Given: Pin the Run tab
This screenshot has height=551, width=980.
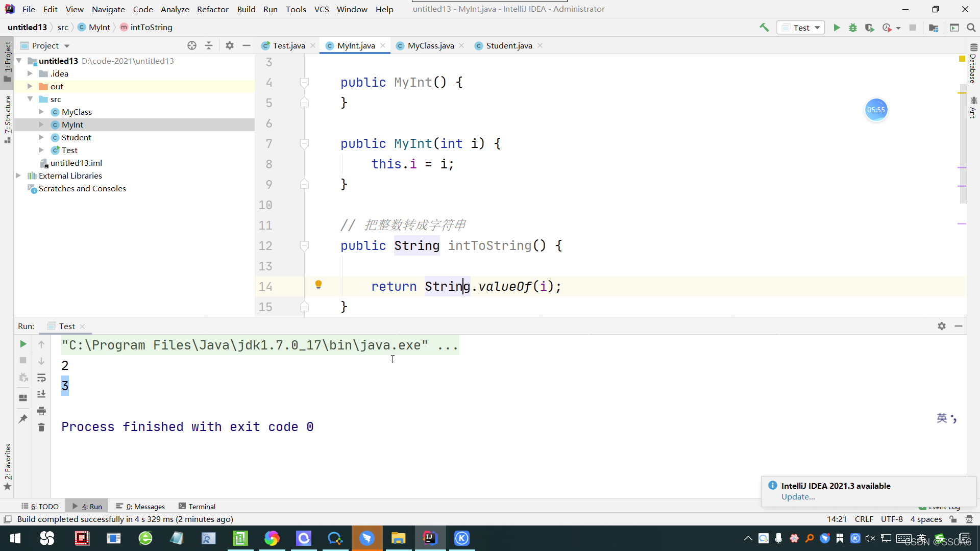Looking at the screenshot, I should [x=23, y=418].
